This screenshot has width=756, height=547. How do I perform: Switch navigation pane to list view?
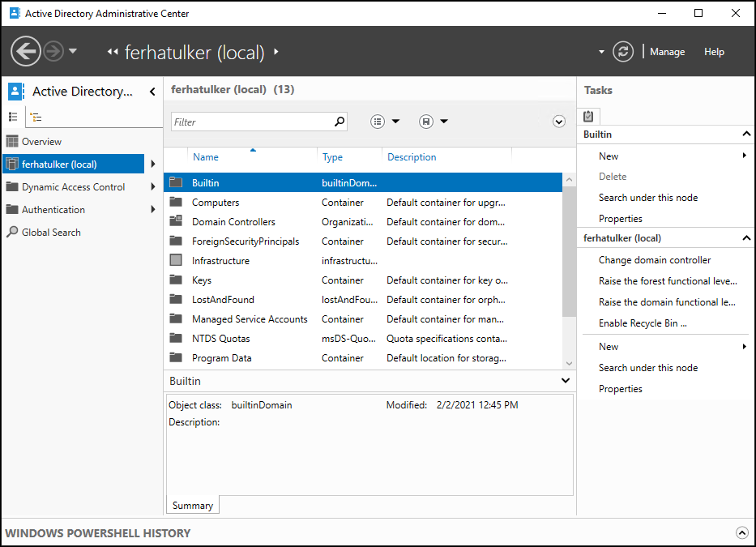[13, 117]
